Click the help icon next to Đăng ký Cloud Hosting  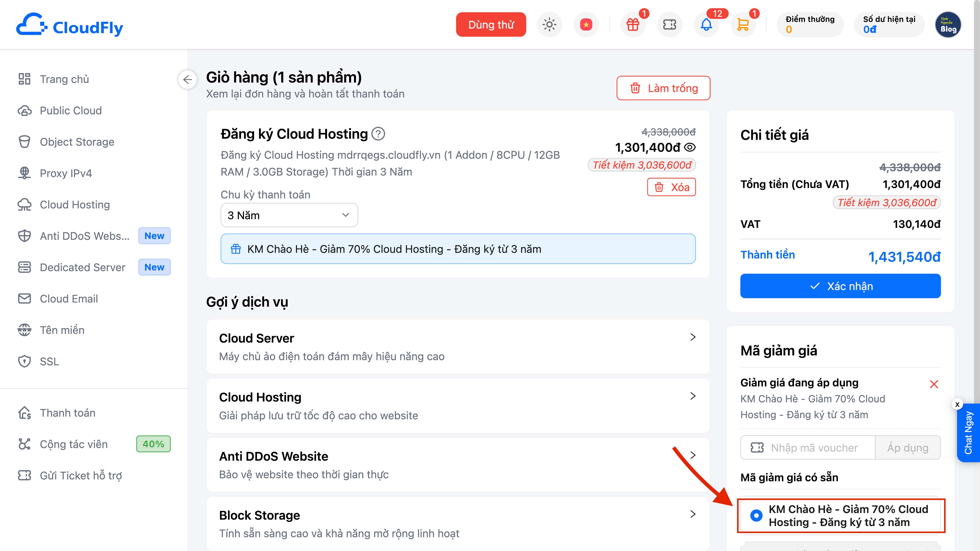click(x=378, y=134)
